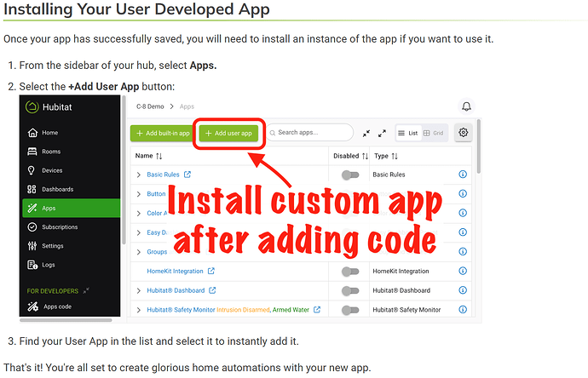Viewport: 588px width, 378px height.
Task: Expand the Hubitat Safety Monitor row
Action: click(x=139, y=310)
